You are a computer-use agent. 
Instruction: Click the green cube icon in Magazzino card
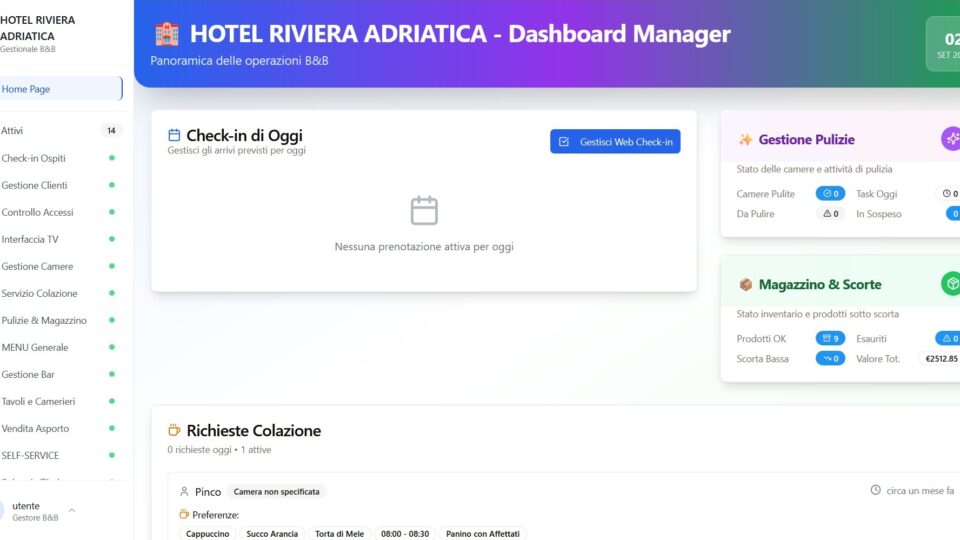tap(951, 284)
